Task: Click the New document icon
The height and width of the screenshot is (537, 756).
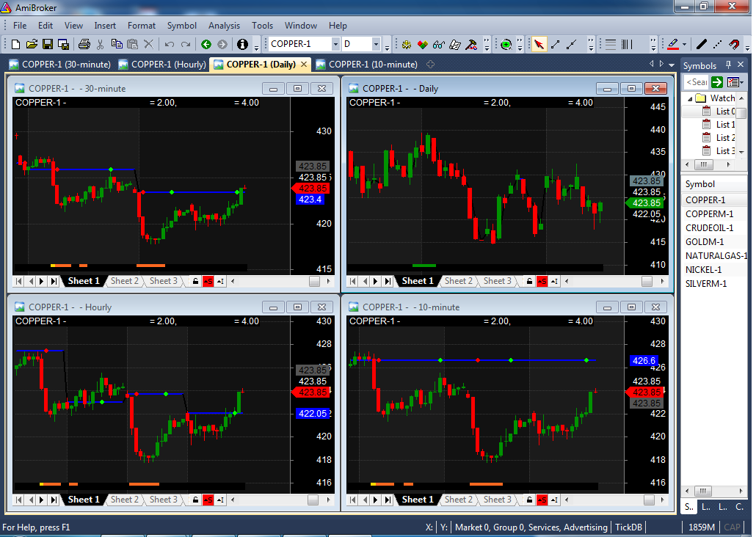Action: (15, 44)
